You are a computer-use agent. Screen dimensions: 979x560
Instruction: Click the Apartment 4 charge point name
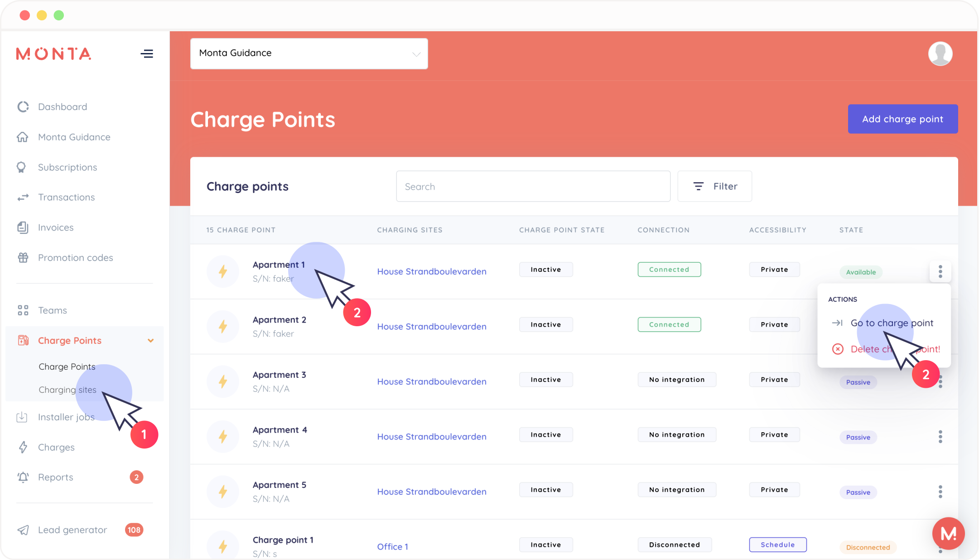click(x=280, y=430)
